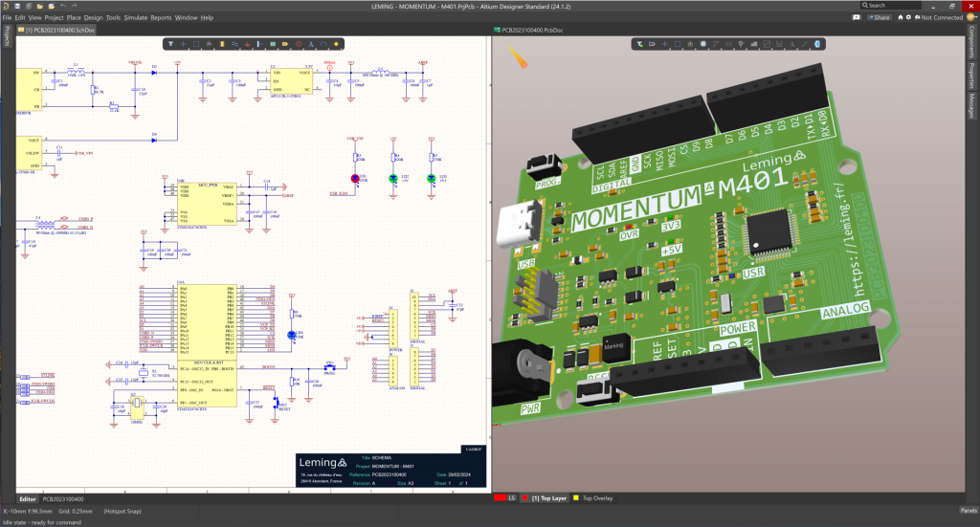Click the Place Power Port icon
980x527 pixels.
247,44
